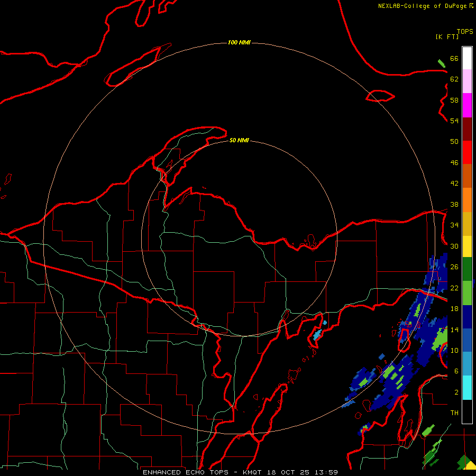
Task: Click the 2 value on the legend scale
Action: coord(456,392)
